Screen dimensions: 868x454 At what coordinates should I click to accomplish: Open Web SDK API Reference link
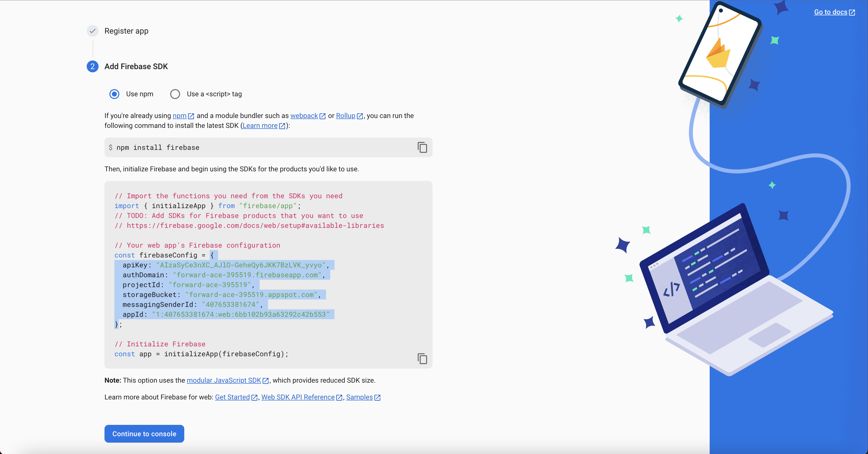[298, 397]
